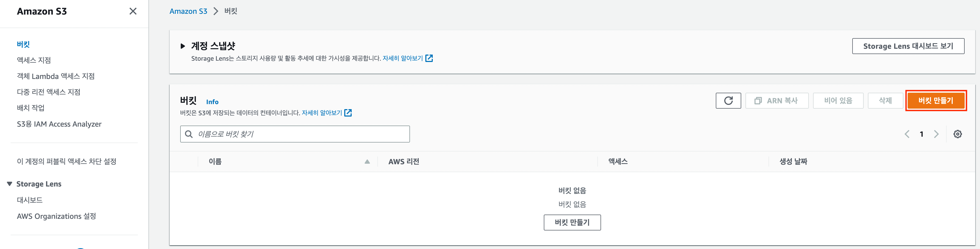Click Amazon S3 breadcrumb link
The height and width of the screenshot is (249, 980).
pos(188,11)
